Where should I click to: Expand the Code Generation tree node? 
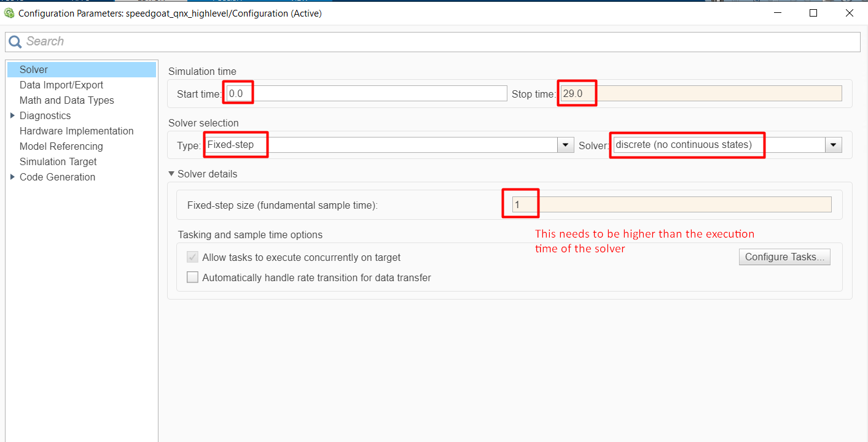tap(12, 177)
